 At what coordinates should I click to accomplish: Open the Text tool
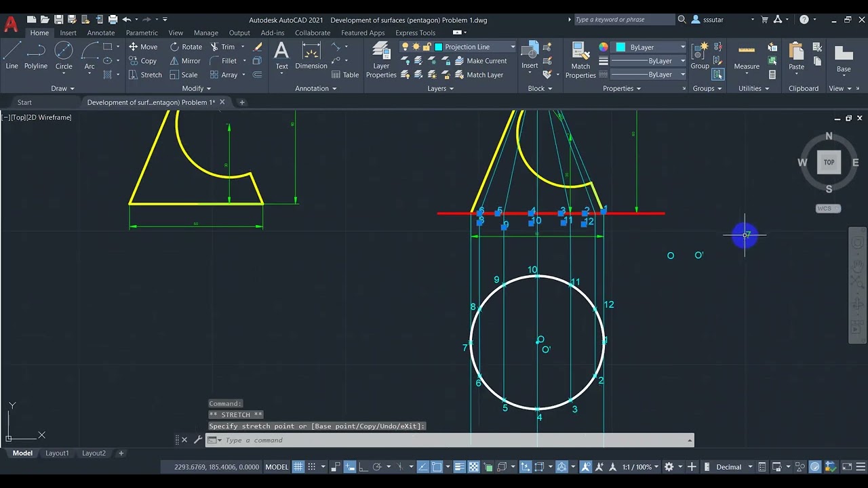coord(281,56)
